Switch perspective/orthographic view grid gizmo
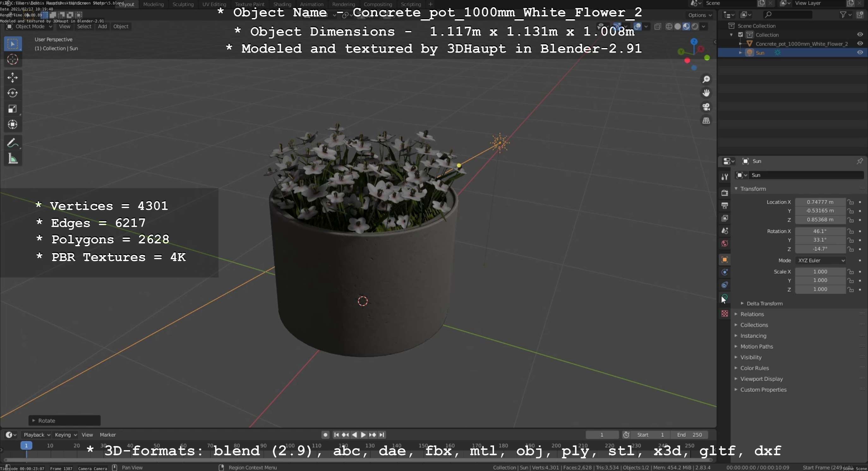868x471 pixels. coord(706,121)
